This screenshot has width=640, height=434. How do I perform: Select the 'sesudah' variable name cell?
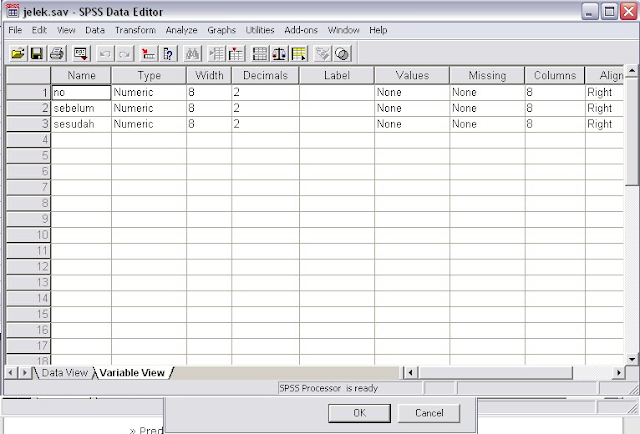coord(81,124)
